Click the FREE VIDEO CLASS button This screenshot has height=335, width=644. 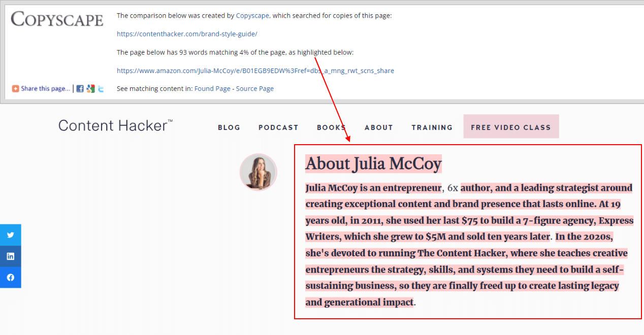coord(511,126)
